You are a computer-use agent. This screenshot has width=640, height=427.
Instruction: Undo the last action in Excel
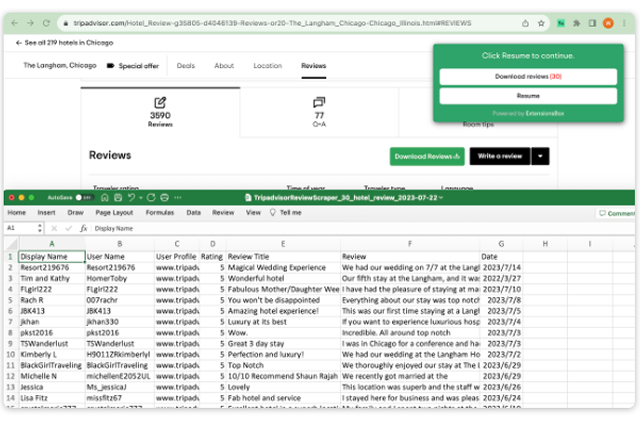pos(131,198)
